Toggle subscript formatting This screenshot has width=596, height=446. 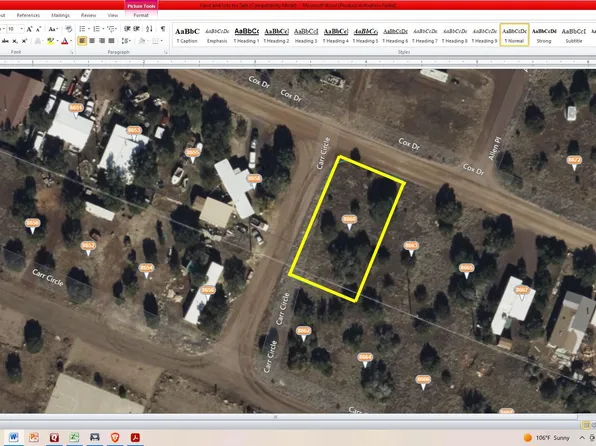coord(15,41)
